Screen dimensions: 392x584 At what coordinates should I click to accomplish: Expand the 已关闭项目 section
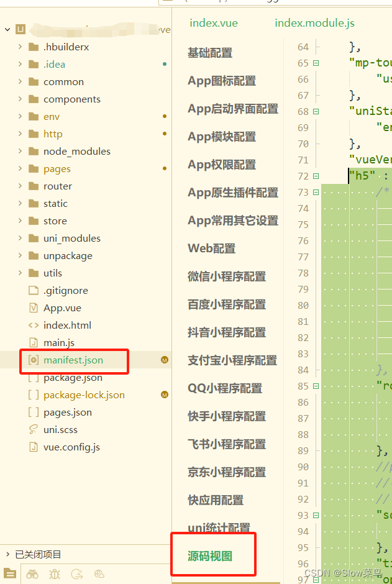pyautogui.click(x=8, y=554)
